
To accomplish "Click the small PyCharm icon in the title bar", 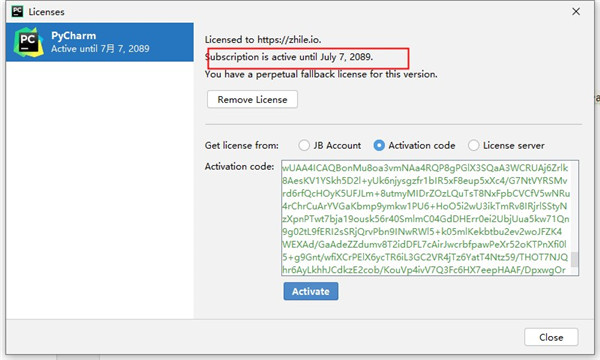I will coord(17,11).
